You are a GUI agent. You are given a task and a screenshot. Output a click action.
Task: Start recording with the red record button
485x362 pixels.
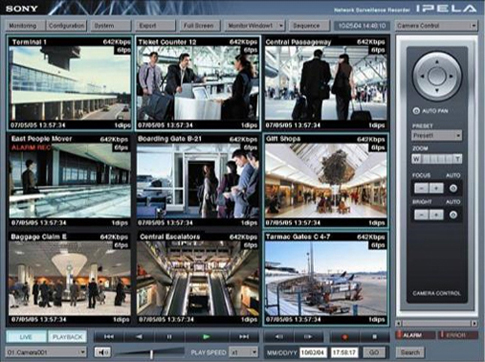pyautogui.click(x=345, y=337)
